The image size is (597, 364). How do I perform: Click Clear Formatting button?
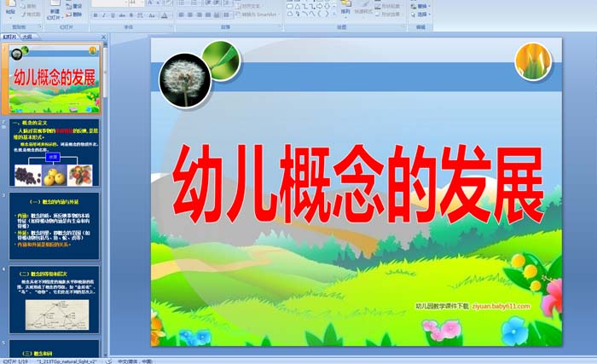[x=167, y=3]
